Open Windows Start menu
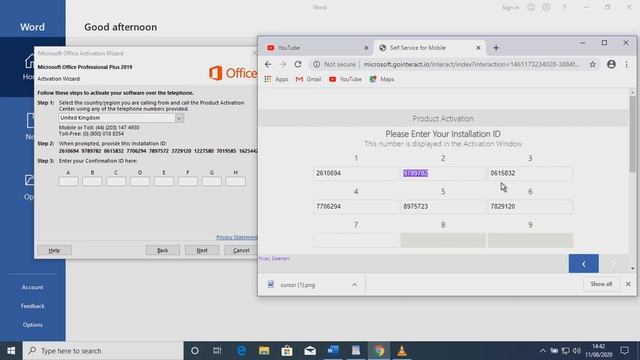The image size is (640, 360). tap(11, 351)
